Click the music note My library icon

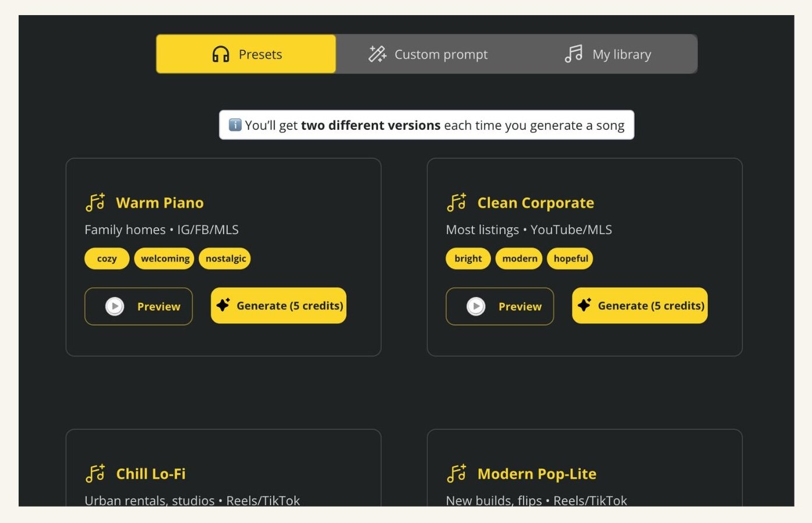tap(574, 54)
